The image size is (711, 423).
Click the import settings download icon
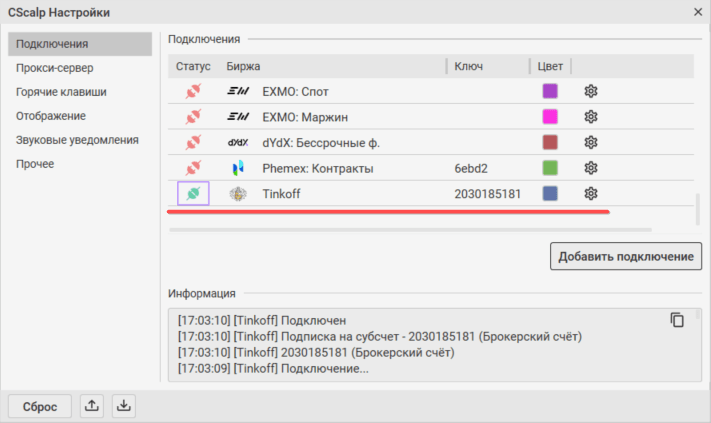(x=123, y=406)
